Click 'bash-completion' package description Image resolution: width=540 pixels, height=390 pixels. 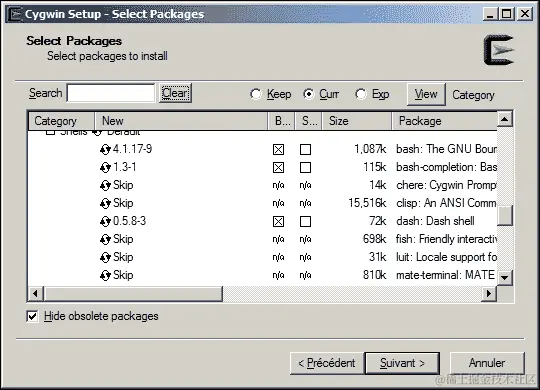[446, 167]
